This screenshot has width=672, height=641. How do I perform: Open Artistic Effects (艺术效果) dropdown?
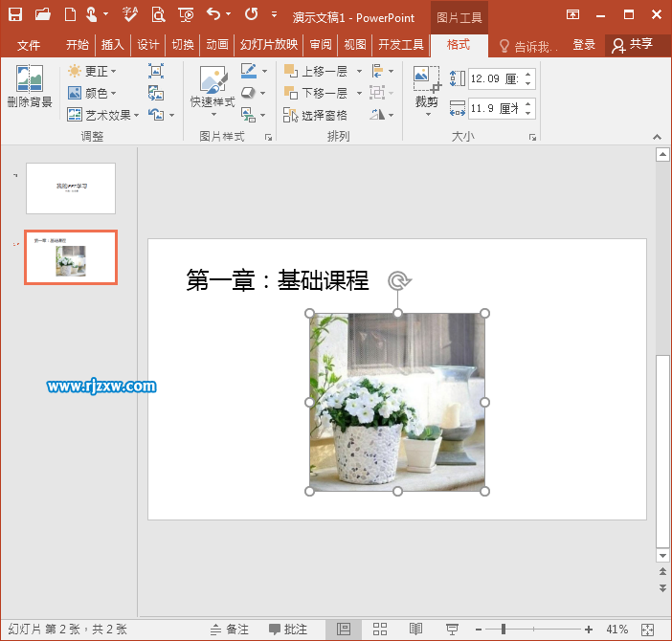tap(103, 115)
